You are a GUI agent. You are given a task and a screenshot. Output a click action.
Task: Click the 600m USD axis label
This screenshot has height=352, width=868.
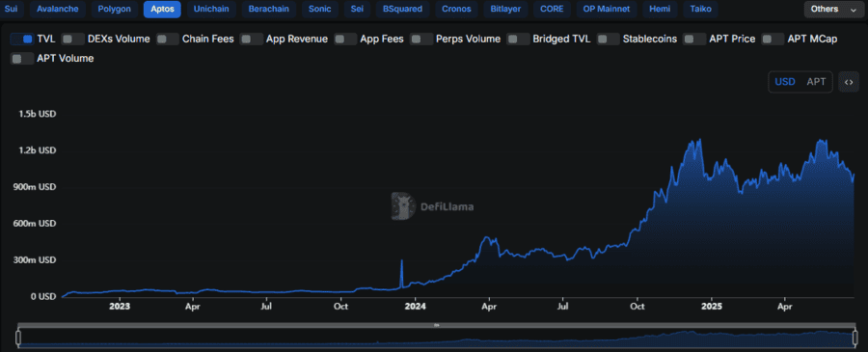coord(36,224)
